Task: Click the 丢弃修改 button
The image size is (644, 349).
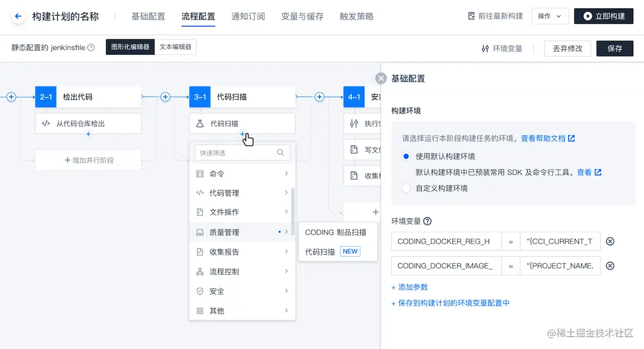Action: 568,48
